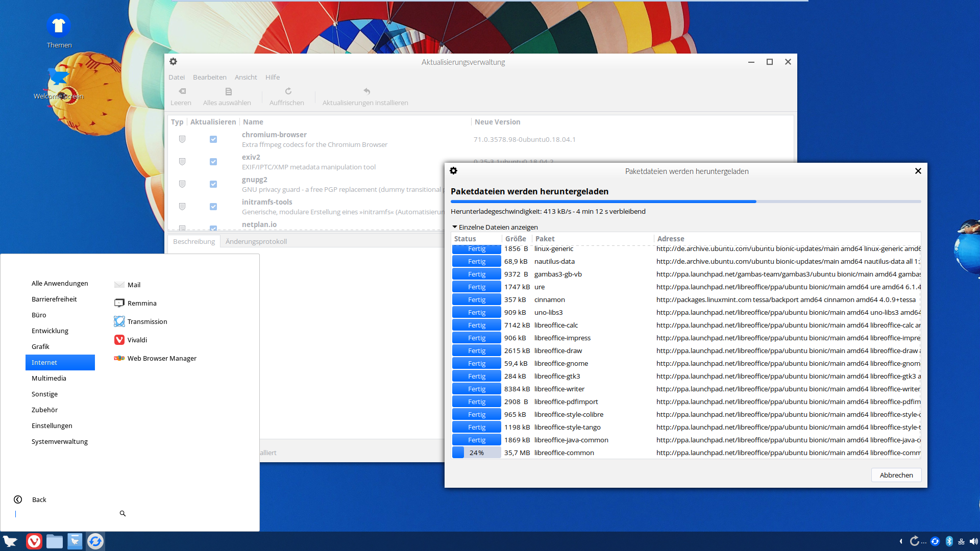Click Alles auswählen toolbar icon
The width and height of the screenshot is (980, 551).
(x=228, y=91)
